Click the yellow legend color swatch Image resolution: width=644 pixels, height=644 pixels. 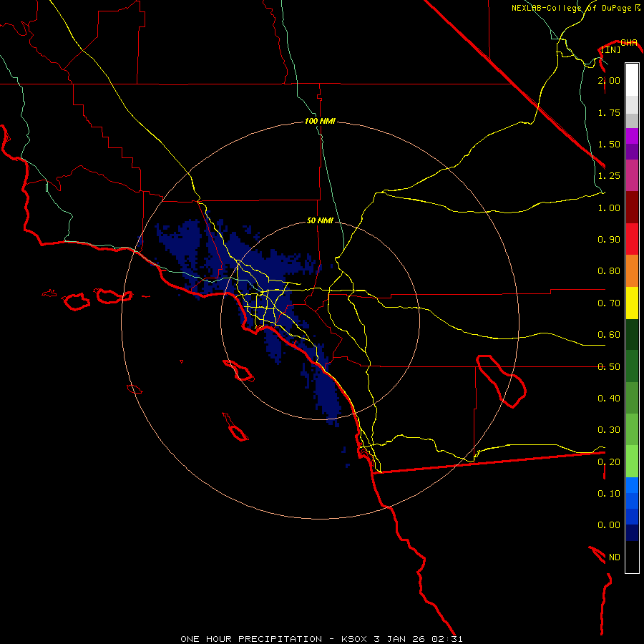point(632,303)
